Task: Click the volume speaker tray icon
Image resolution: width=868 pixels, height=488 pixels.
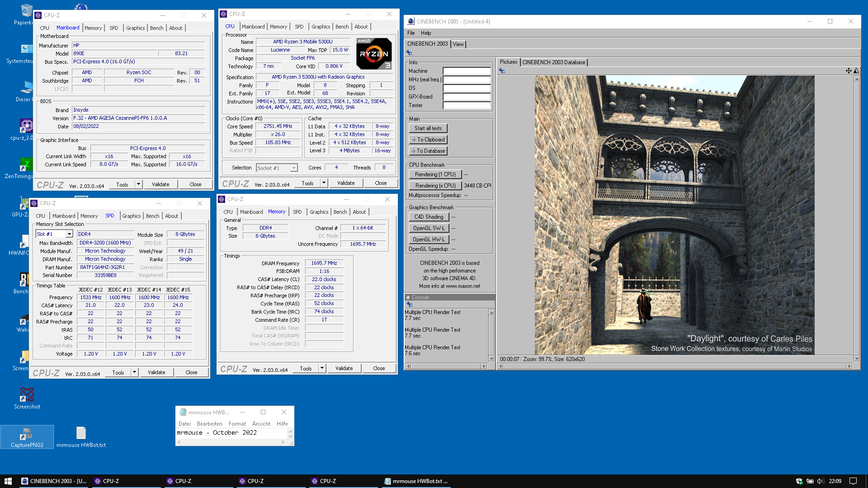Action: [821, 481]
